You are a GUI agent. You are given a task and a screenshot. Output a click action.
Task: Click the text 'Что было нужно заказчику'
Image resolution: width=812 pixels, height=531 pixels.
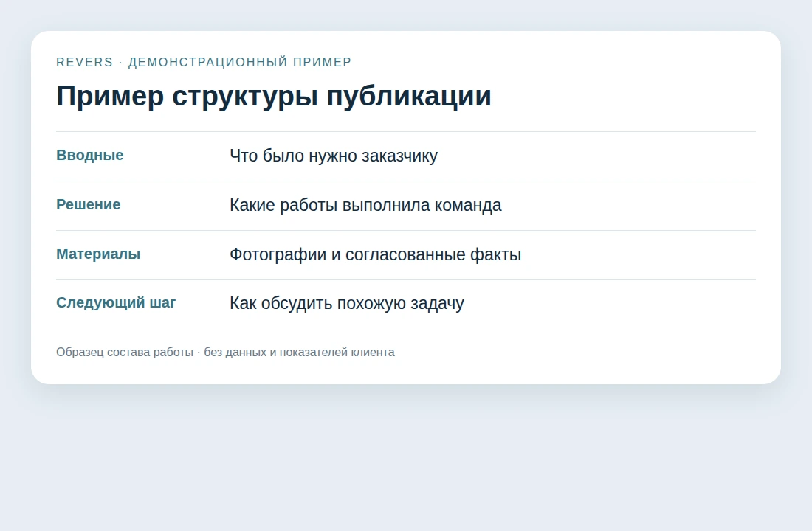(334, 156)
